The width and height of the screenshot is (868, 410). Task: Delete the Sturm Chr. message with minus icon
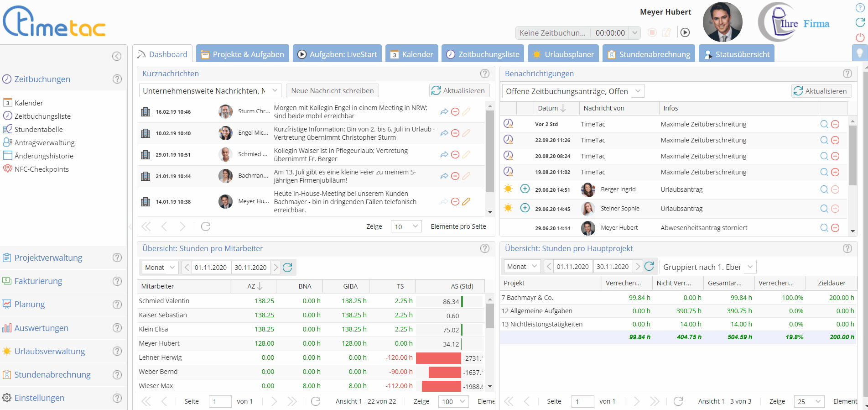[455, 112]
